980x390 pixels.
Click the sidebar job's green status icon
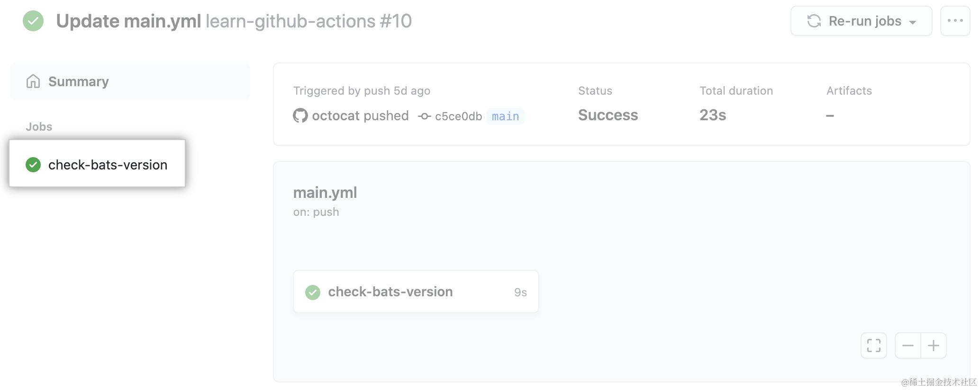click(33, 165)
